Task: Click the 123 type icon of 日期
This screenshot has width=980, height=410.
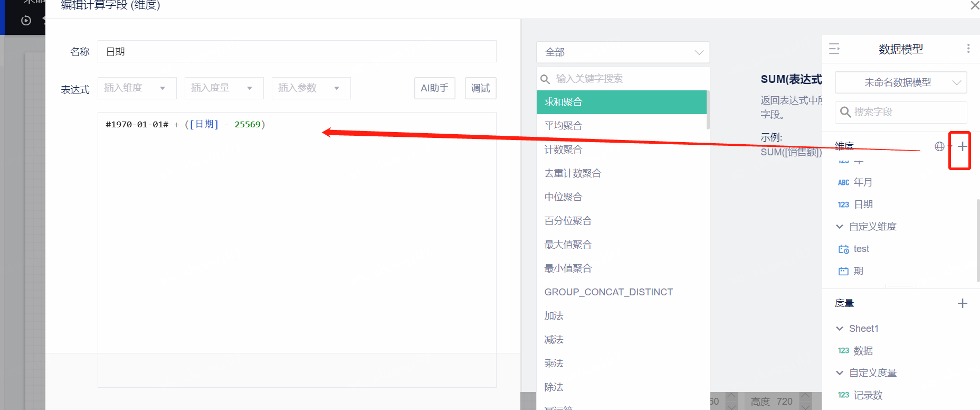Action: tap(843, 205)
